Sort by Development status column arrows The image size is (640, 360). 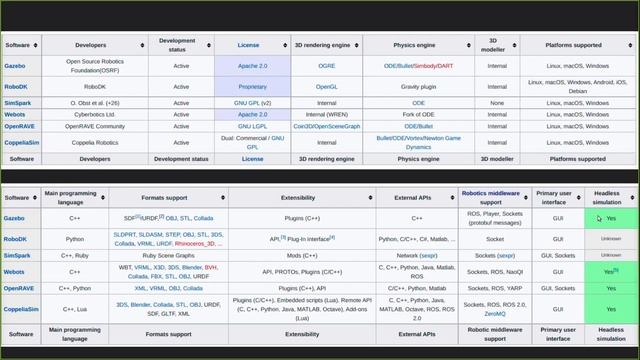[209, 45]
